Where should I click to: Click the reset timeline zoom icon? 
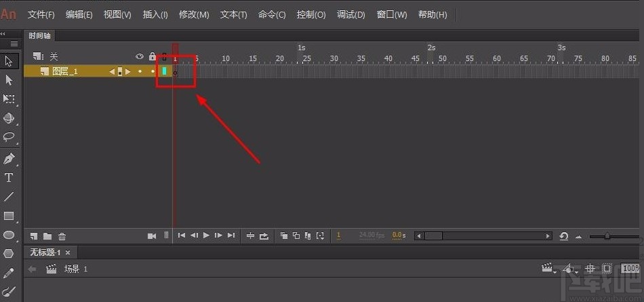coord(564,236)
